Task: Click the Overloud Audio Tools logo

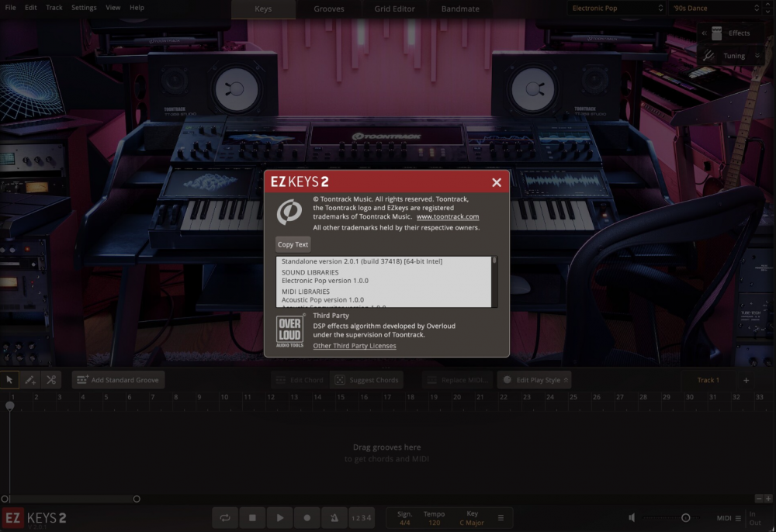Action: point(290,331)
